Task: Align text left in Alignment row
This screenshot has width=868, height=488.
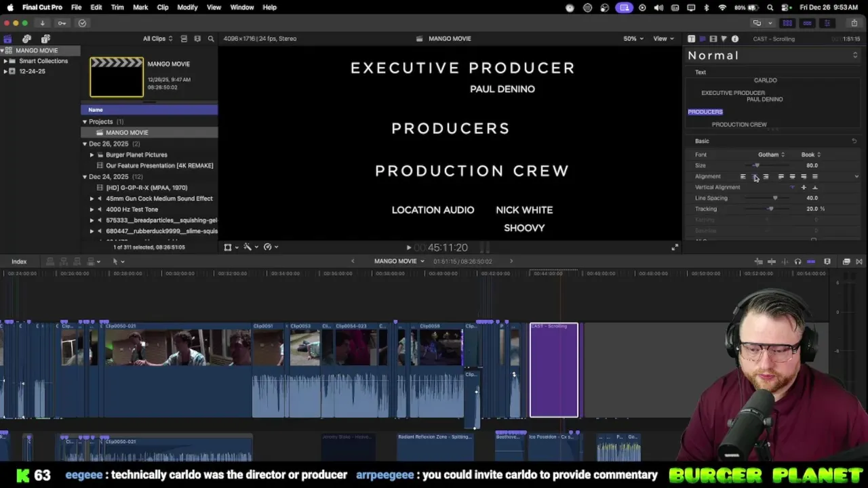Action: [743, 176]
